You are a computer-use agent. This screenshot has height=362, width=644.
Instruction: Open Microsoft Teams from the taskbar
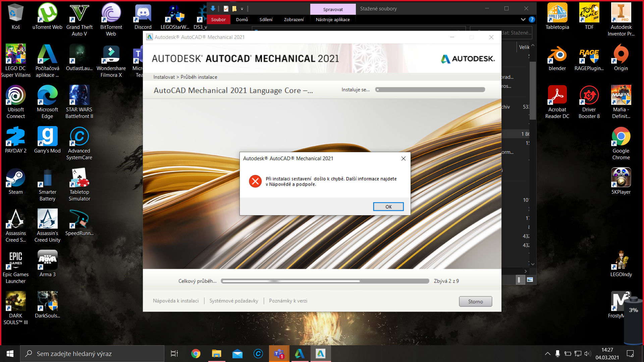click(x=279, y=353)
